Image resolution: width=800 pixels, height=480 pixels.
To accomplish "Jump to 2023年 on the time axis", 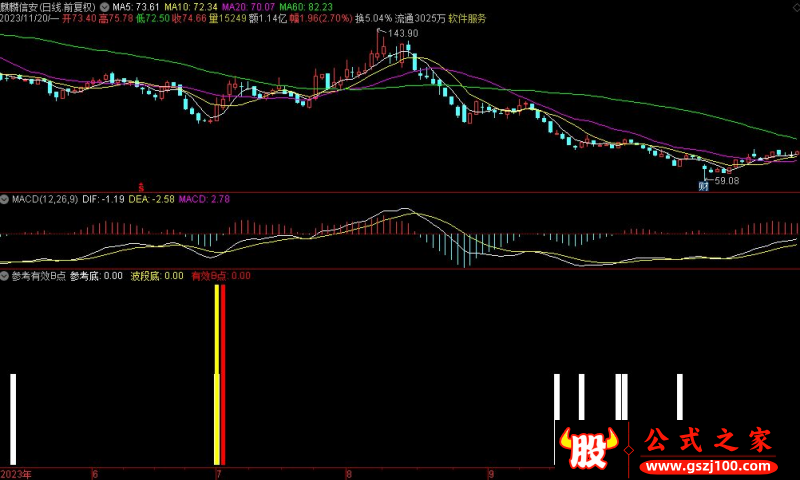I will click(16, 474).
